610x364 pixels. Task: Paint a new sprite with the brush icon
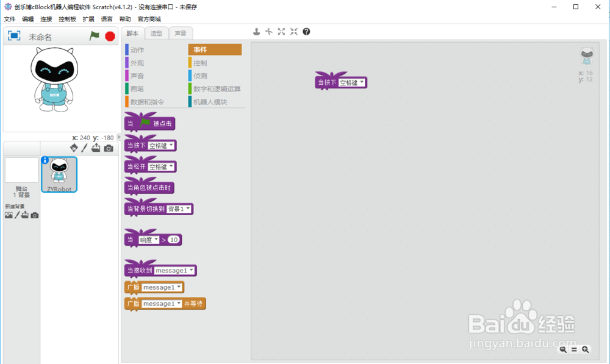(x=85, y=148)
